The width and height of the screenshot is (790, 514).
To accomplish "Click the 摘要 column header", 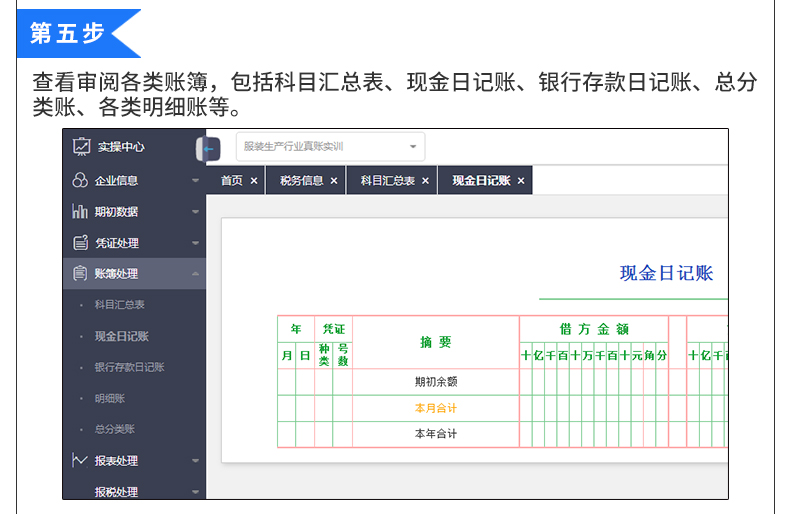I will pos(436,342).
